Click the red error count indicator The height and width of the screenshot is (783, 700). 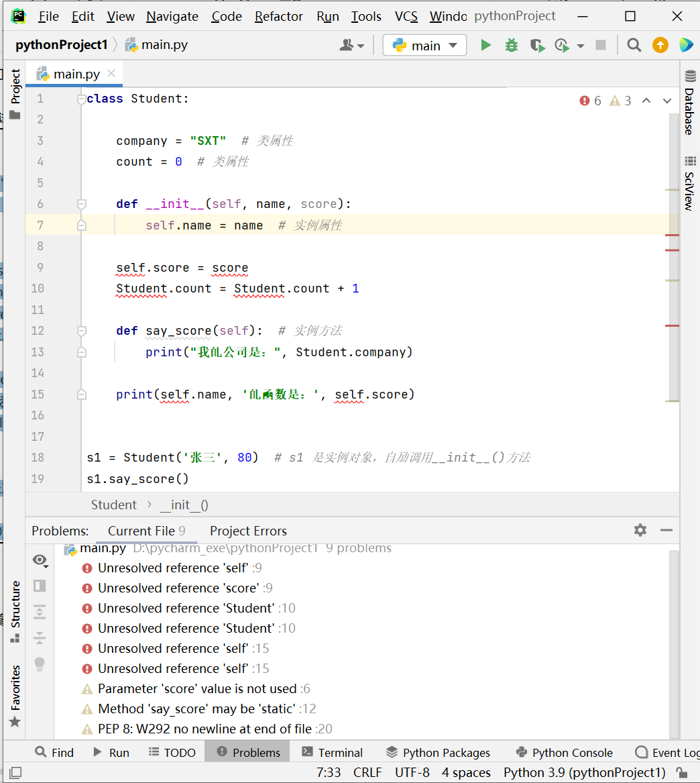click(x=590, y=101)
